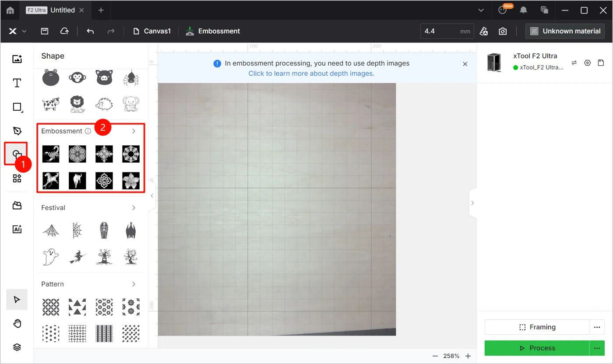The height and width of the screenshot is (364, 613).
Task: Click the 258% zoom level
Action: pos(451,356)
